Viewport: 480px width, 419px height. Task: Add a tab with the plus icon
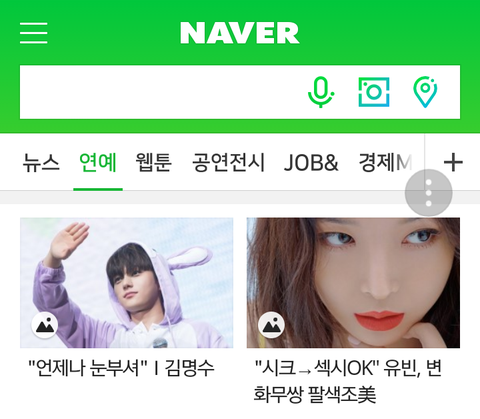(x=453, y=163)
